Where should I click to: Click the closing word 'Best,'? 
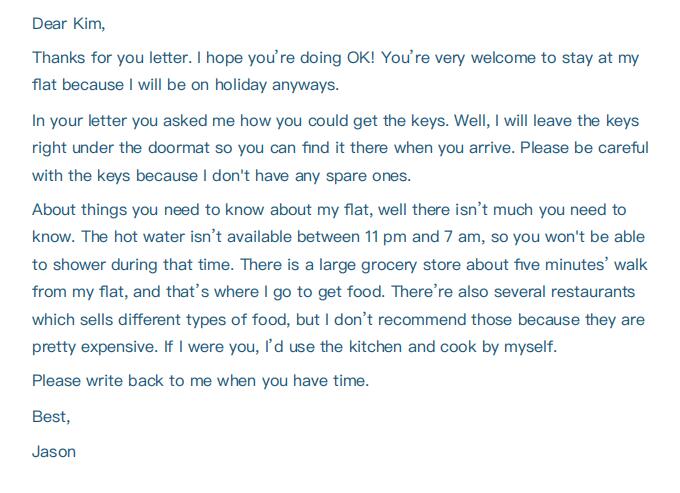[x=51, y=417]
